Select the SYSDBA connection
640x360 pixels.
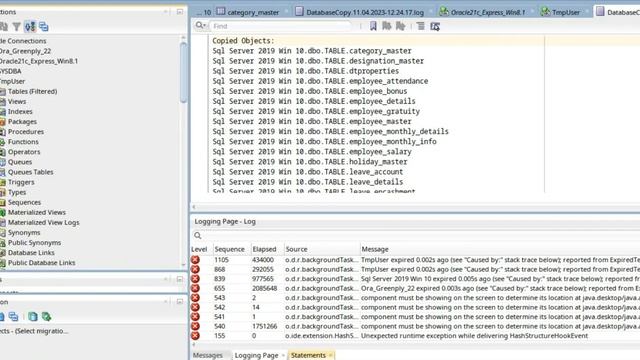click(11, 71)
